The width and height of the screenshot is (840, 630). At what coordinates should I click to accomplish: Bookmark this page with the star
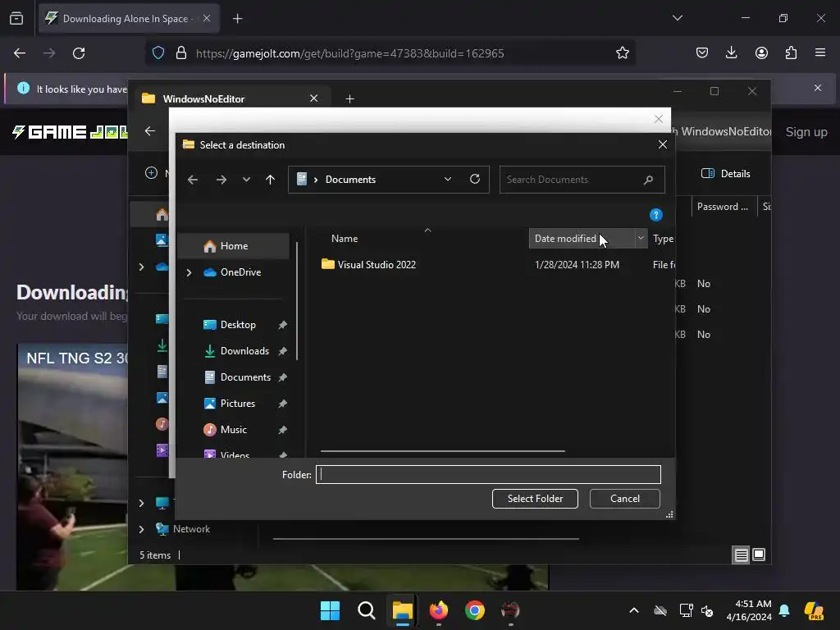(x=622, y=53)
